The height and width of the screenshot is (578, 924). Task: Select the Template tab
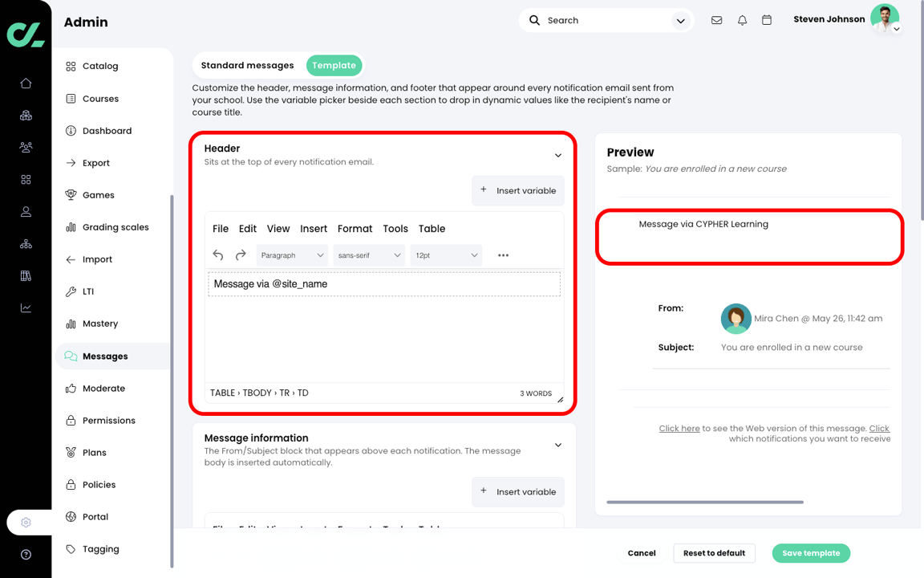334,66
